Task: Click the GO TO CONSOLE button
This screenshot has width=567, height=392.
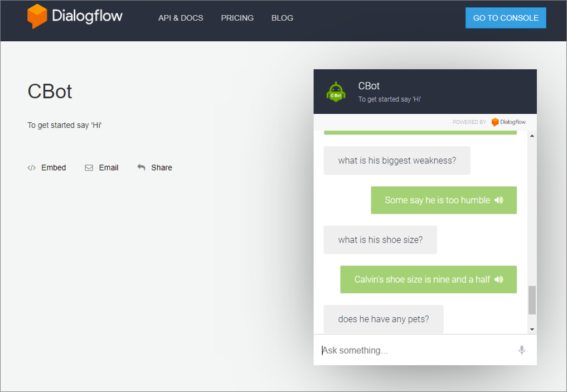Action: (506, 18)
